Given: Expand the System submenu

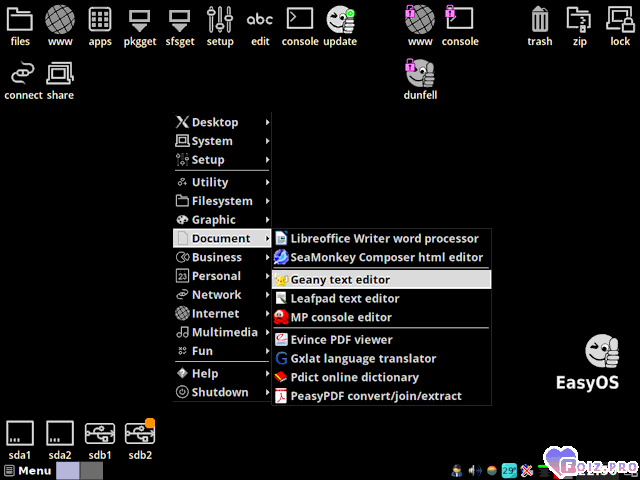Looking at the screenshot, I should tap(222, 141).
